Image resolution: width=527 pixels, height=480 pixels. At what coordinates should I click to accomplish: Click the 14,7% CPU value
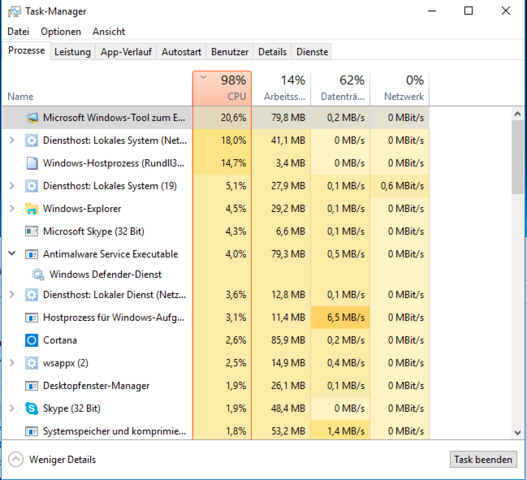pyautogui.click(x=233, y=163)
